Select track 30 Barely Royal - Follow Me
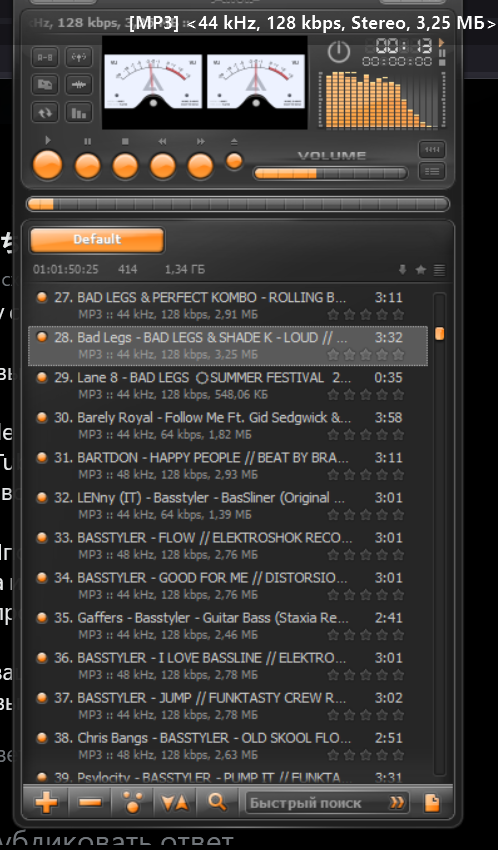The width and height of the screenshot is (498, 850). pos(228,426)
